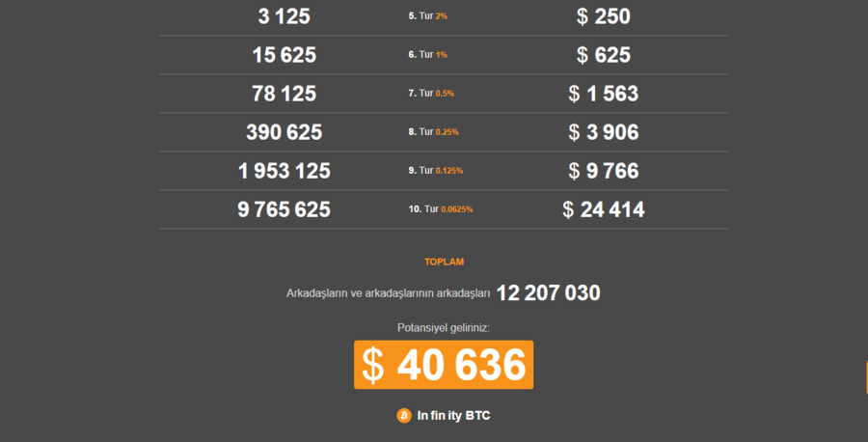Viewport: 868px width, 442px height.
Task: Select the 1 953 125 referrals value
Action: pyautogui.click(x=284, y=171)
